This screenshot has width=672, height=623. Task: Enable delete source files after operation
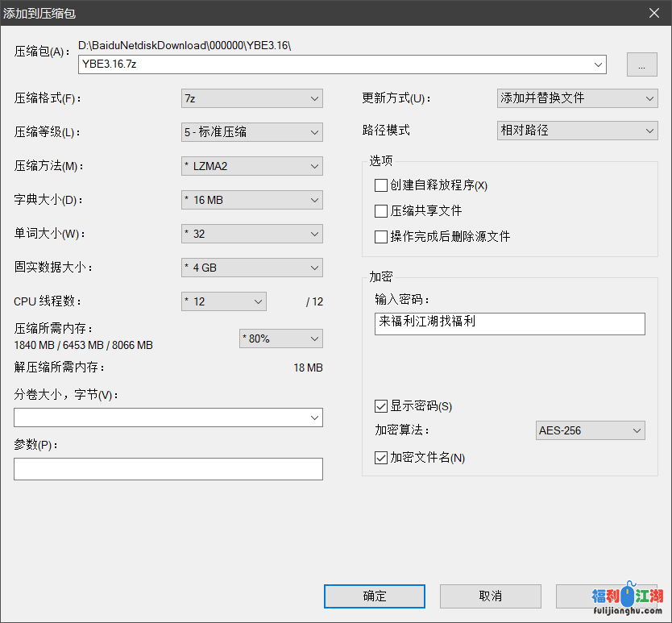[381, 237]
